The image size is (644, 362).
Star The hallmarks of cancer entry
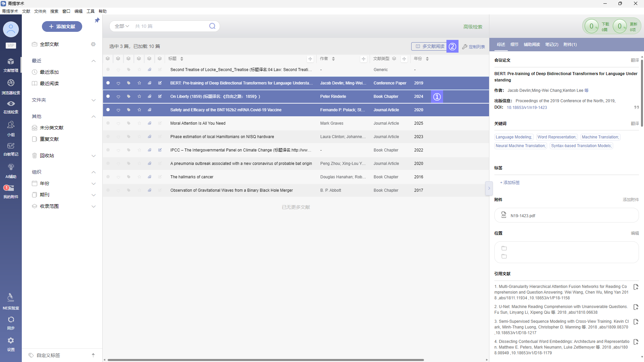pyautogui.click(x=139, y=177)
